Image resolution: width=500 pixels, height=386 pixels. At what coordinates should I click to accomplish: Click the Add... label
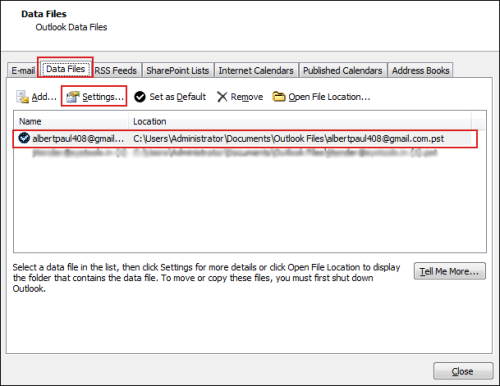coord(44,97)
